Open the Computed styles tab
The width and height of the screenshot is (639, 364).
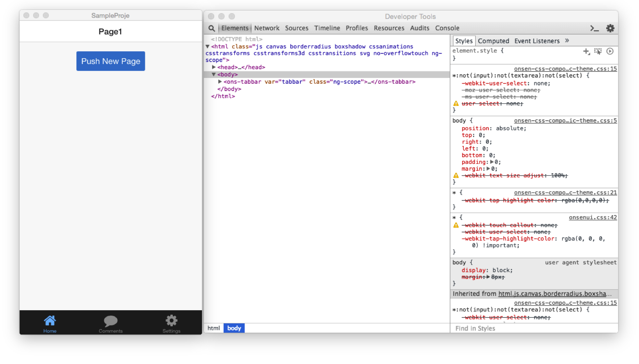493,41
